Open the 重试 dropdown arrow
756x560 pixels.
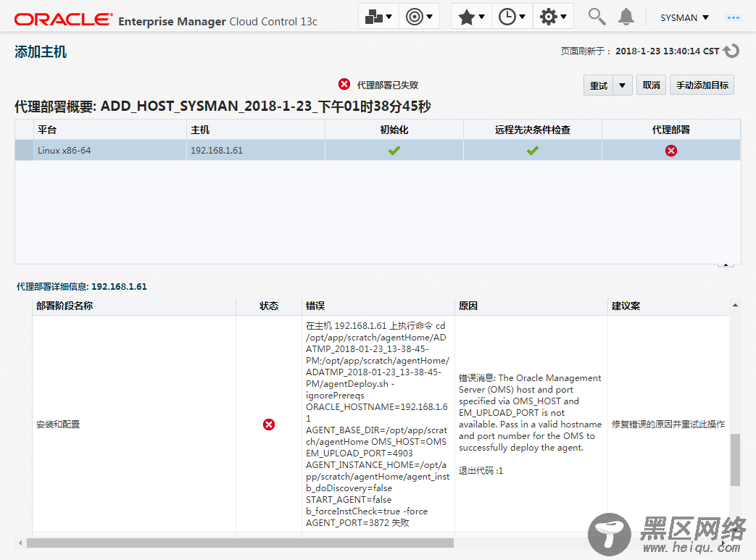623,85
